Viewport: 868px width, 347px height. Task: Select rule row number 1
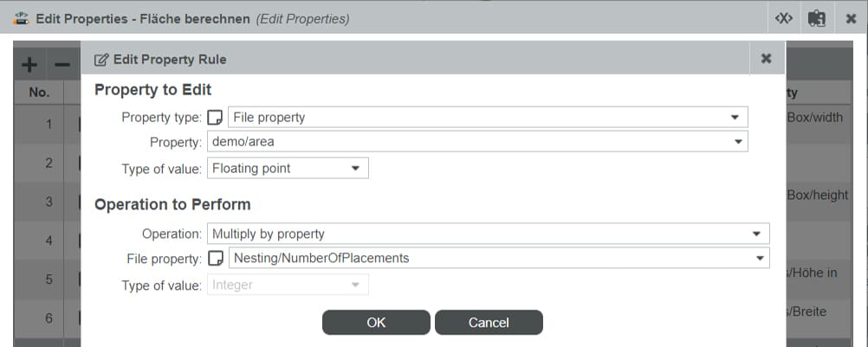49,125
